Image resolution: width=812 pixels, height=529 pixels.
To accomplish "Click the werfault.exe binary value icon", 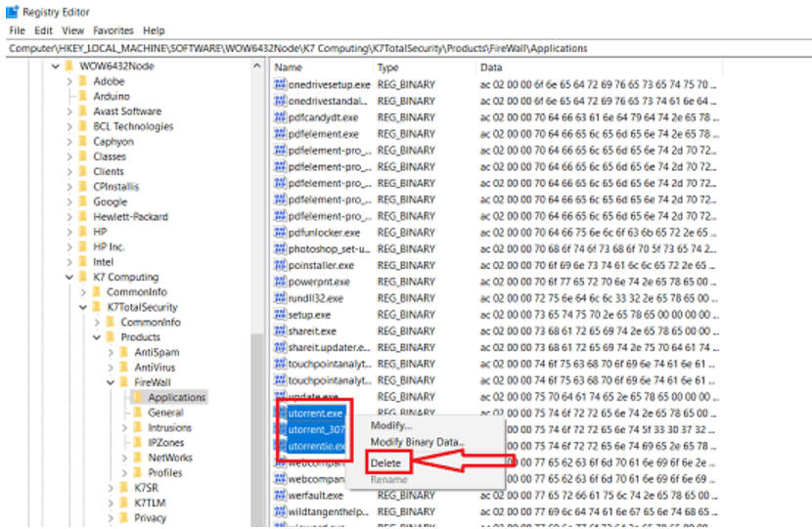I will point(280,496).
